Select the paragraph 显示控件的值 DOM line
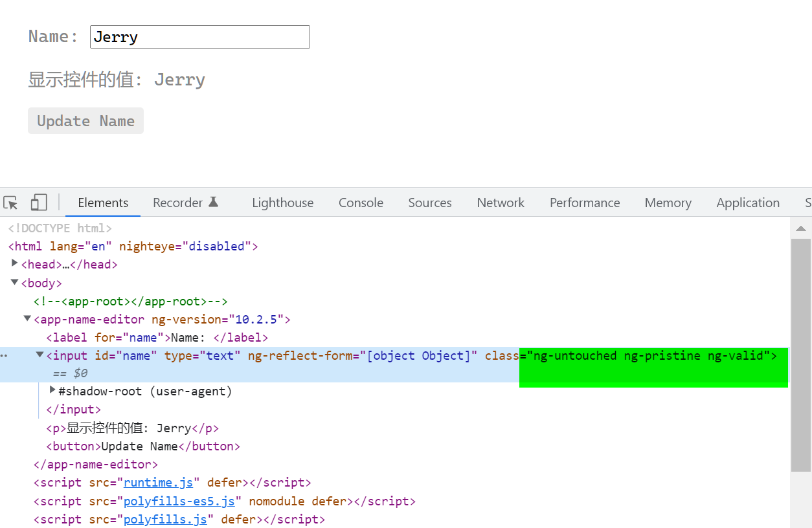This screenshot has width=812, height=528. point(132,428)
